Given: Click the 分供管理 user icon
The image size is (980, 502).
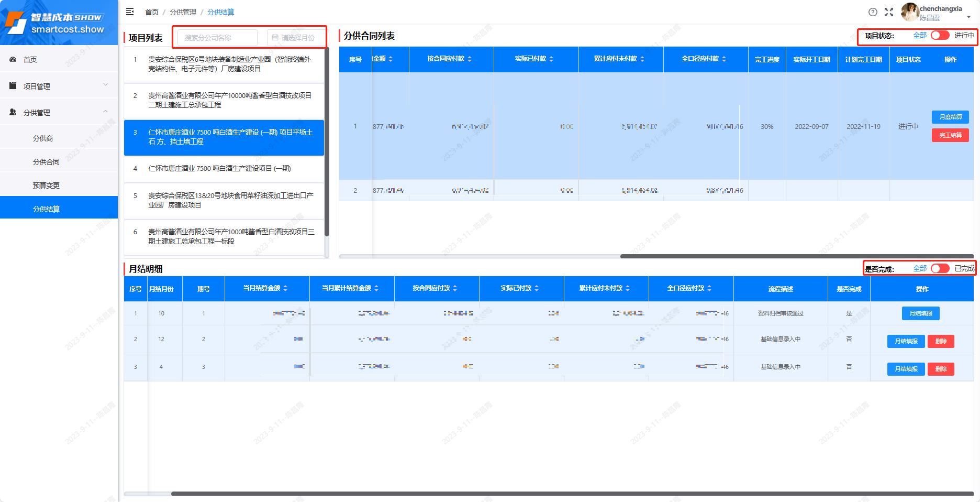Looking at the screenshot, I should tap(13, 112).
